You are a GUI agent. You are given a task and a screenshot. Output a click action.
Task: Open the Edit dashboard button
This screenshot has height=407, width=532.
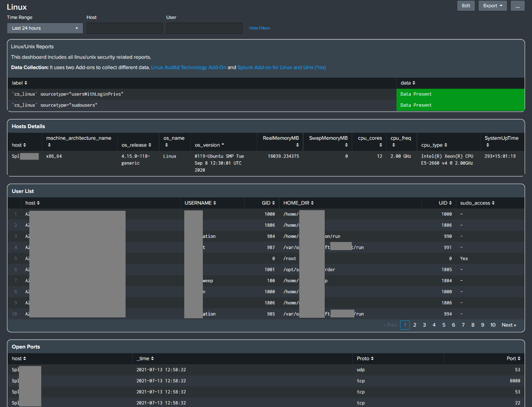tap(466, 6)
